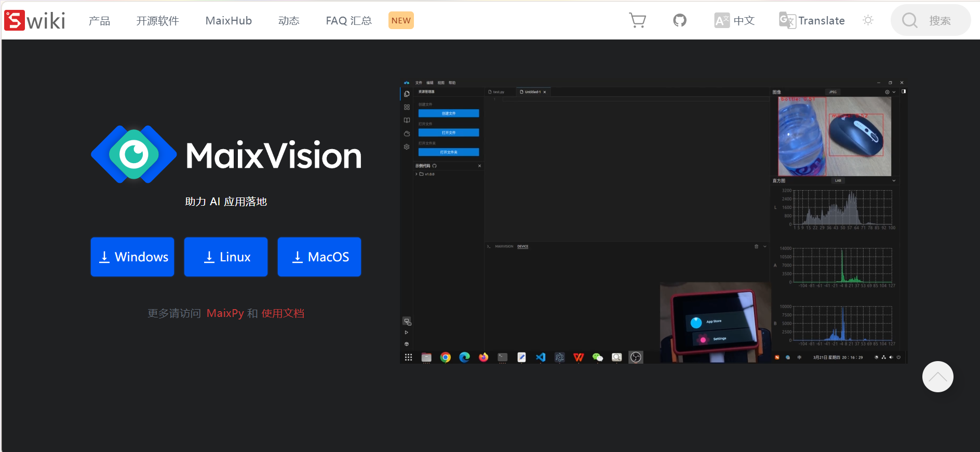980x452 pixels.
Task: Open the Sipeed wiki home logo
Action: tap(35, 21)
